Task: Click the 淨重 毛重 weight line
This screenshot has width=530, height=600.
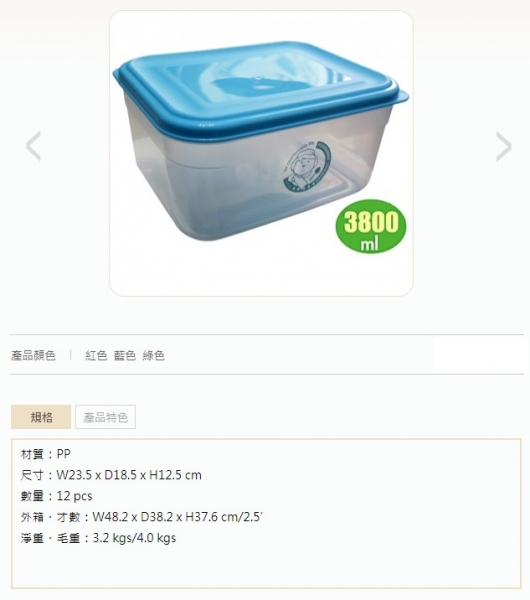Action: pyautogui.click(x=98, y=538)
